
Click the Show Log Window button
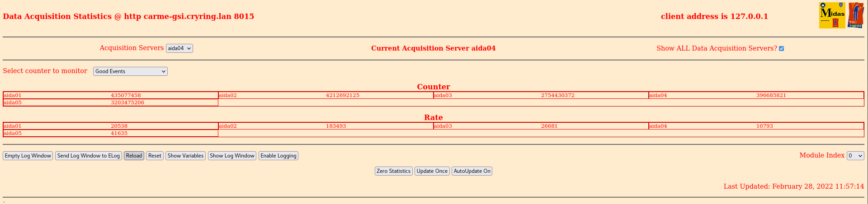[232, 156]
